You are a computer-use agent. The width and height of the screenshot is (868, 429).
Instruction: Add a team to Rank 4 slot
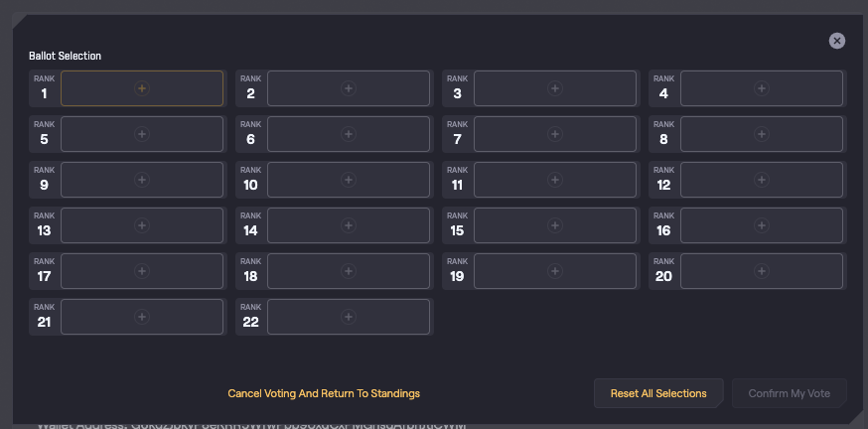tap(762, 88)
